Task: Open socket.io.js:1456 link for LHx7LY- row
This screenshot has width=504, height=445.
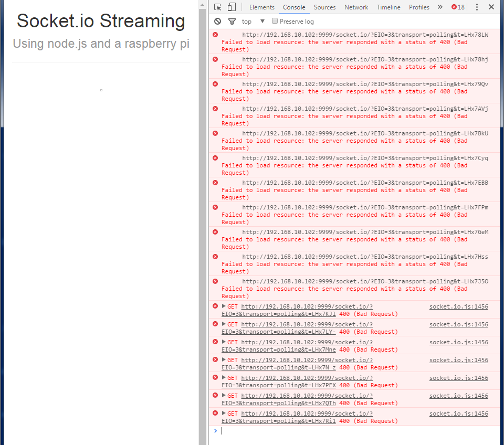Action: pos(459,324)
